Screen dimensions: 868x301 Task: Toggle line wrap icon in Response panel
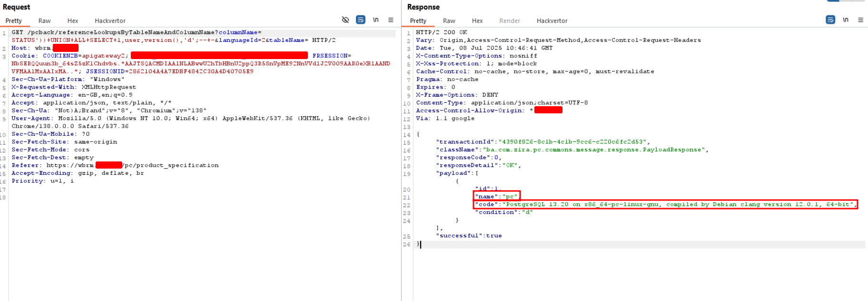[x=830, y=20]
